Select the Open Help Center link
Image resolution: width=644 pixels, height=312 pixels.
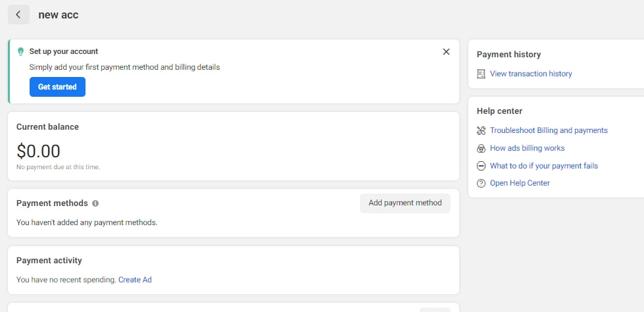(520, 184)
